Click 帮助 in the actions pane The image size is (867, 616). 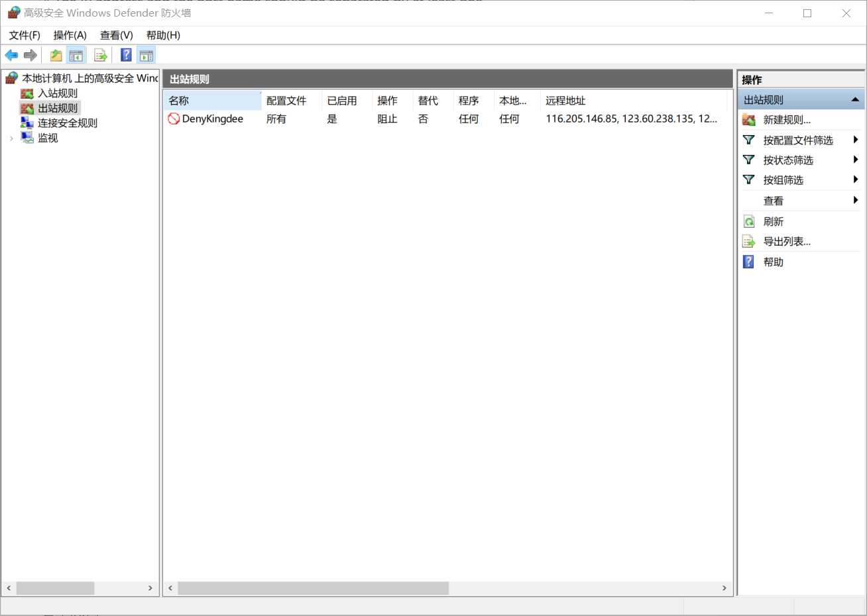pyautogui.click(x=773, y=262)
